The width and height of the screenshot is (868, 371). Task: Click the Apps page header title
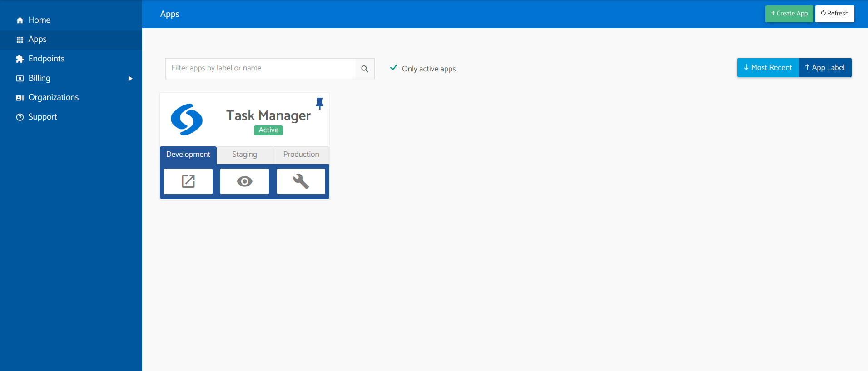point(170,14)
